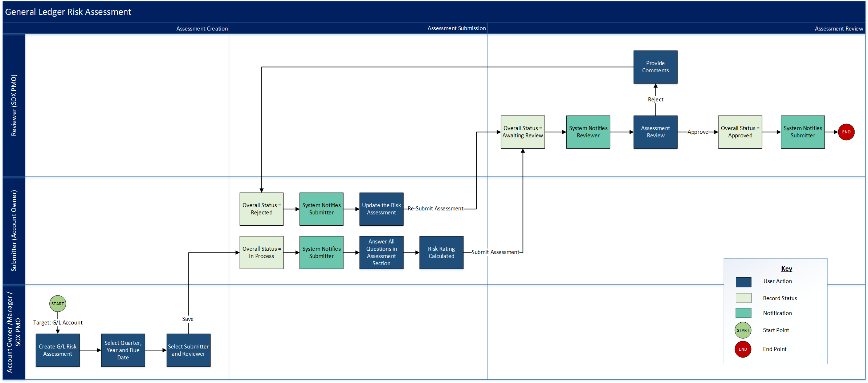This screenshot has height=383, width=868.
Task: Click the teal Notification swatch in Key
Action: (x=743, y=313)
